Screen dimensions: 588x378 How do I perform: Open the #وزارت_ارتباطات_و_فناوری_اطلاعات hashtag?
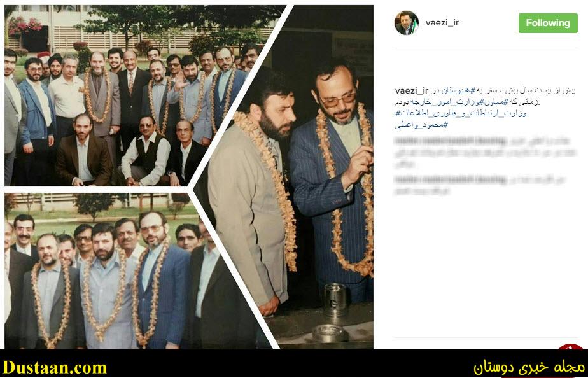coord(461,113)
